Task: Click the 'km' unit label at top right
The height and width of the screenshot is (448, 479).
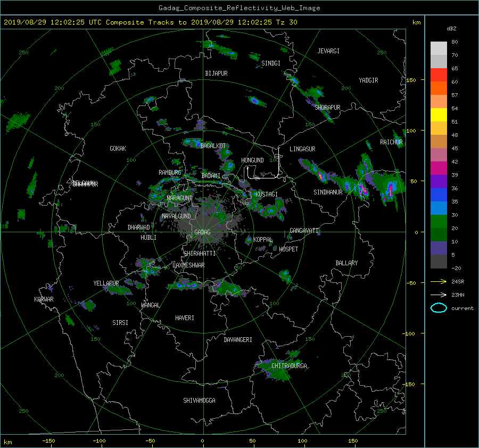Action: pos(416,22)
